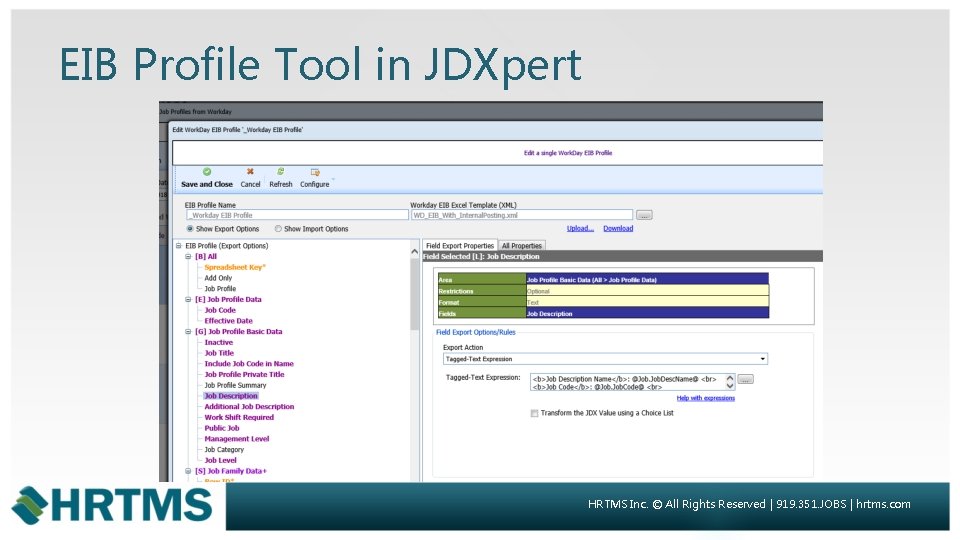
Task: Select the Show Import Options radio button
Action: [x=278, y=229]
